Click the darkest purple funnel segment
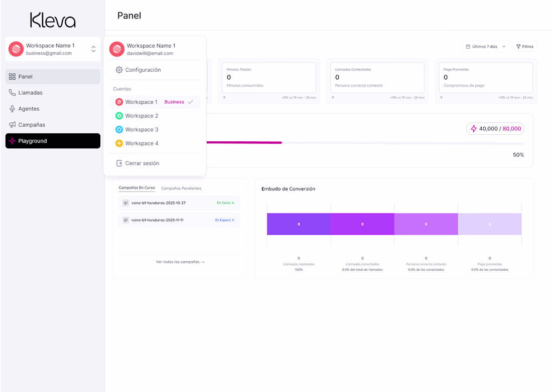This screenshot has height=392, width=552. click(x=299, y=224)
